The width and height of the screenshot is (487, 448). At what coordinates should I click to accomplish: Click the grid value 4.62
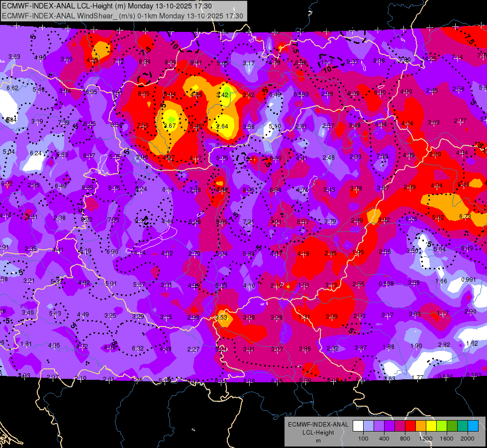tap(84, 283)
